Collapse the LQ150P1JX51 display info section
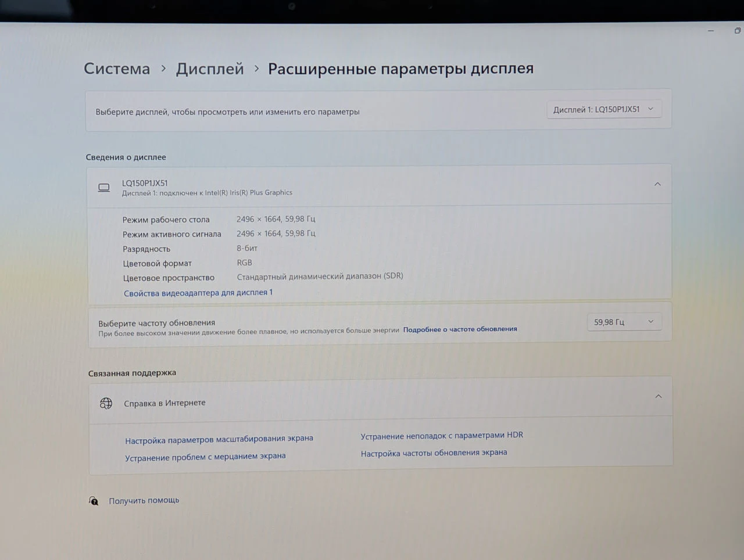 point(657,184)
